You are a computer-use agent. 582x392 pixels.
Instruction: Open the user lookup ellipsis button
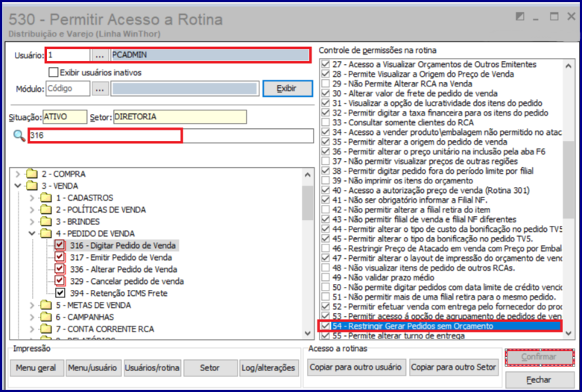[99, 56]
